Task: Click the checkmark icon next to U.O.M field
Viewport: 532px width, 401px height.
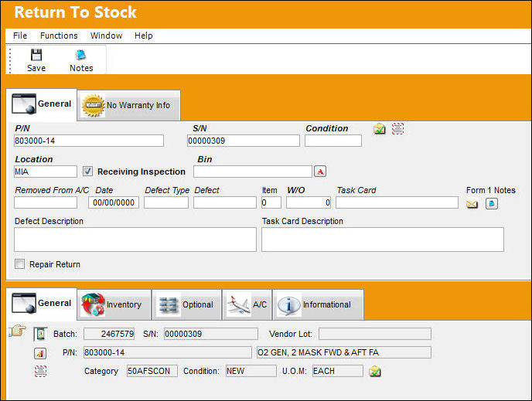Action: coord(374,371)
